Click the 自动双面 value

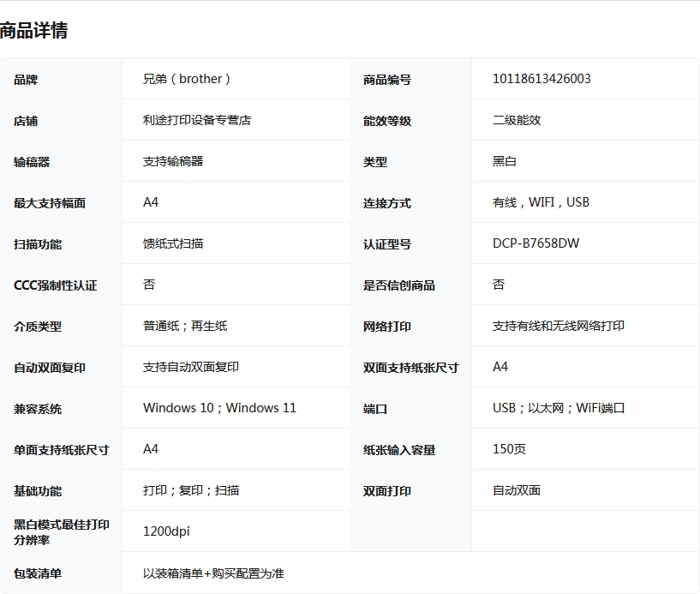pos(517,490)
